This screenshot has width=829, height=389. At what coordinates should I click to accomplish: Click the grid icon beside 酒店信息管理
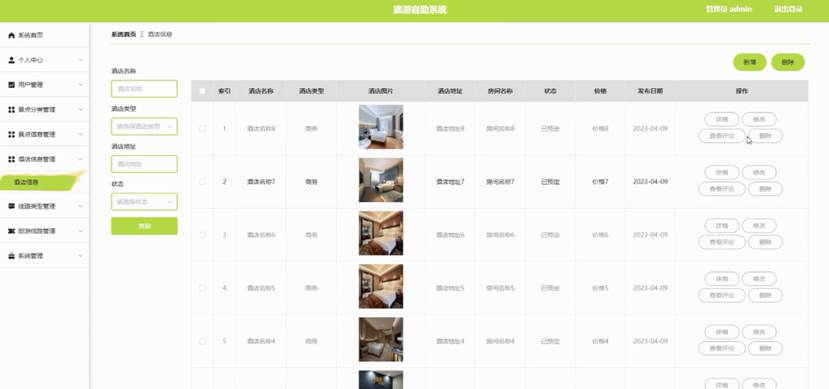(x=12, y=159)
